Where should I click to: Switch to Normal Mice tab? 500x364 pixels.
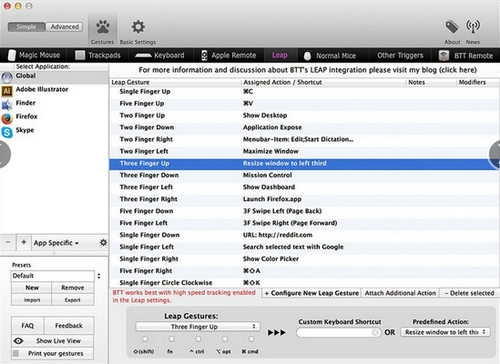(330, 55)
